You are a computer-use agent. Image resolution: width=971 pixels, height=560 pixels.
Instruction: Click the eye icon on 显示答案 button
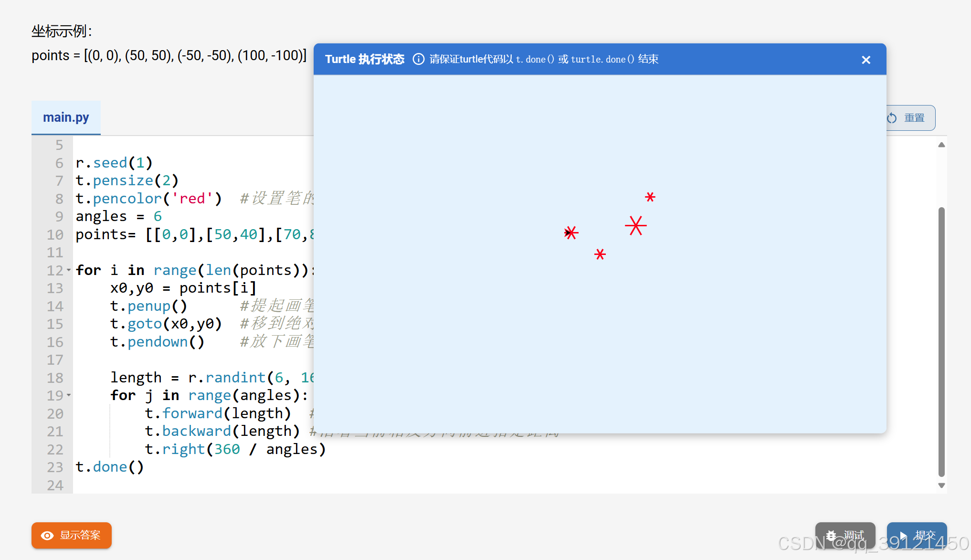click(47, 535)
